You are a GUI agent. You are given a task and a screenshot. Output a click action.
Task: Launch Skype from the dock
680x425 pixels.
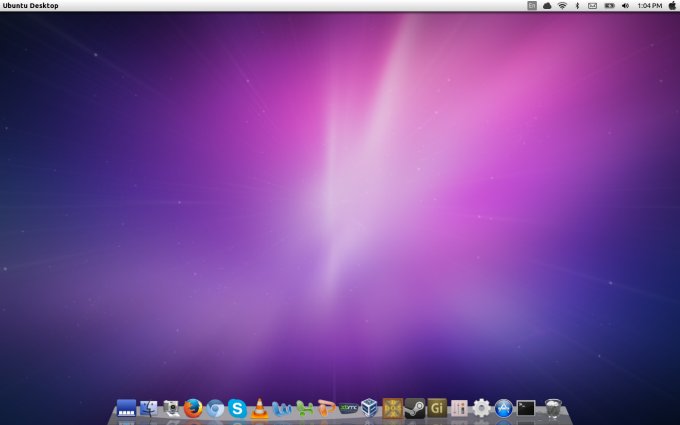(237, 408)
